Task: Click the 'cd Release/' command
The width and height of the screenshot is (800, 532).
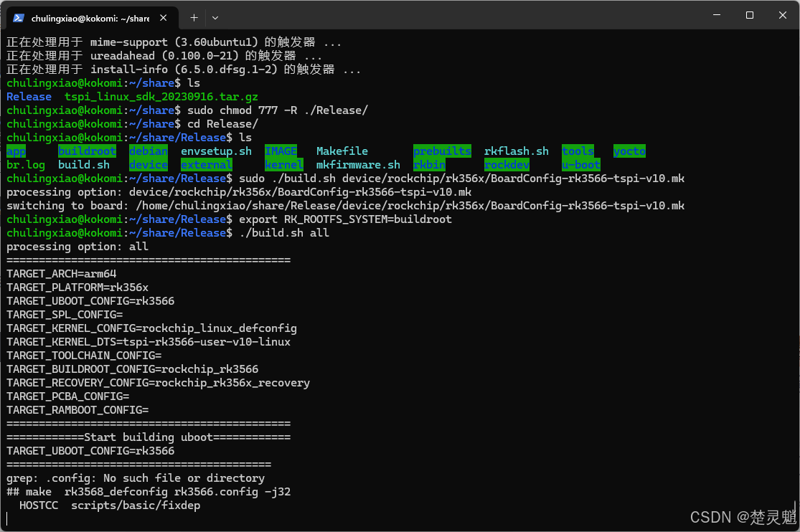Action: (x=223, y=124)
